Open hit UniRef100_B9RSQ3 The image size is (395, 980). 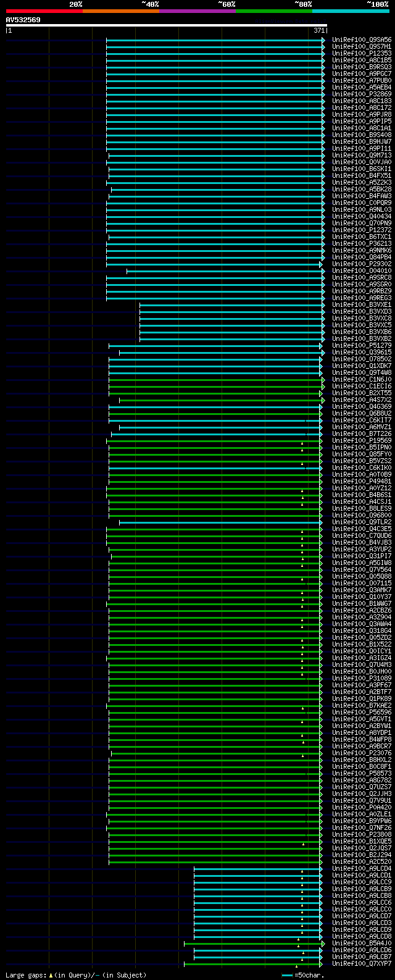(362, 67)
